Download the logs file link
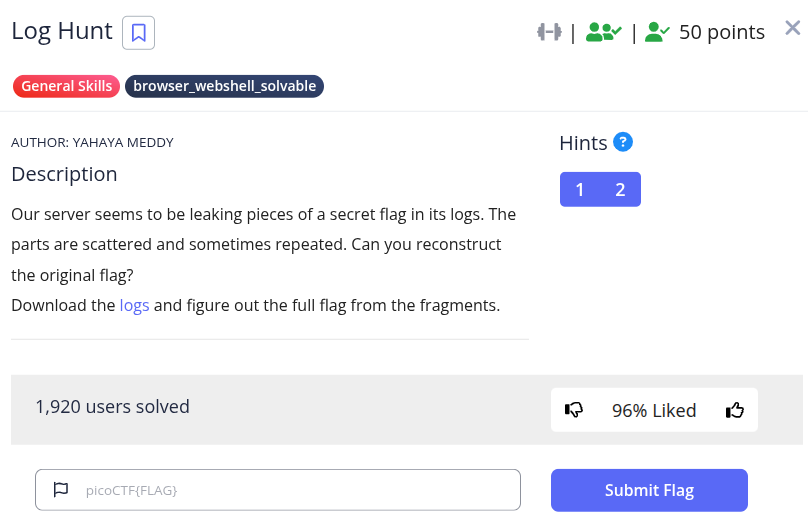808x523 pixels. (134, 305)
